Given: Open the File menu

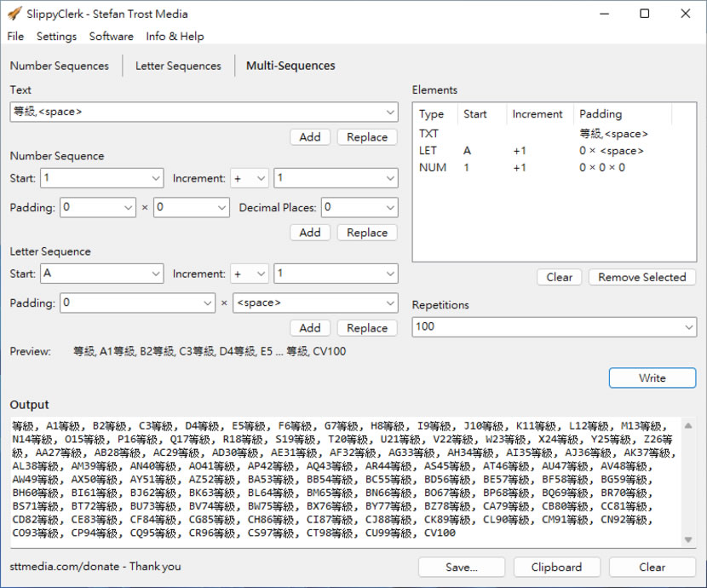Looking at the screenshot, I should 15,36.
